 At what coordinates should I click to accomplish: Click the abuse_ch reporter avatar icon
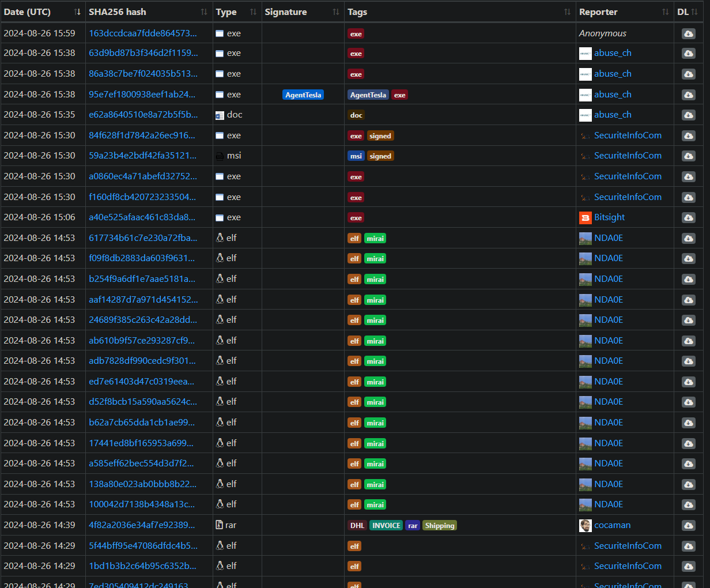585,52
